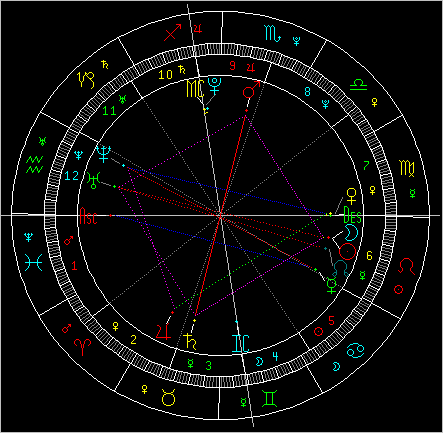Select the yellow Taurus sign glyph

(x=168, y=397)
